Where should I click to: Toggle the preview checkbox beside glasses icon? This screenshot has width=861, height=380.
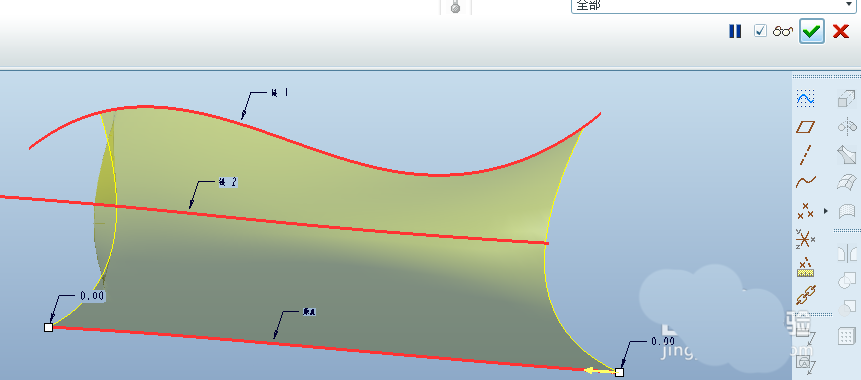click(x=760, y=31)
